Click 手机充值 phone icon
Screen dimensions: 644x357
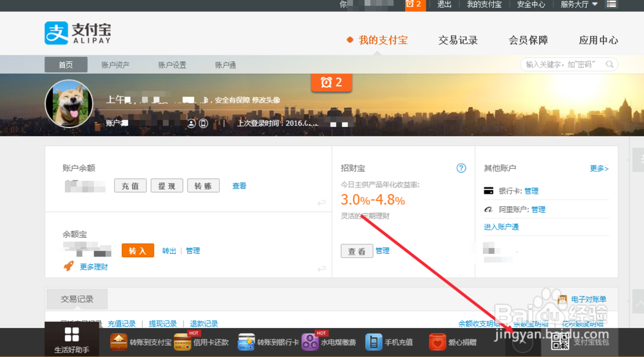[374, 342]
